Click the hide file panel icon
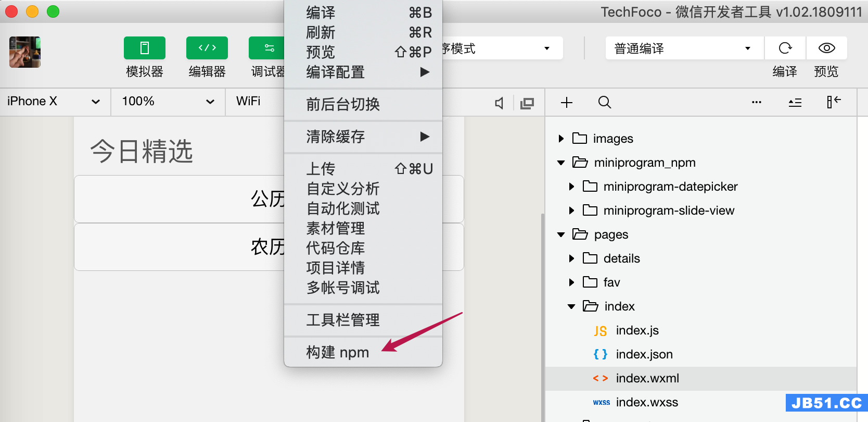This screenshot has height=422, width=868. 834,102
